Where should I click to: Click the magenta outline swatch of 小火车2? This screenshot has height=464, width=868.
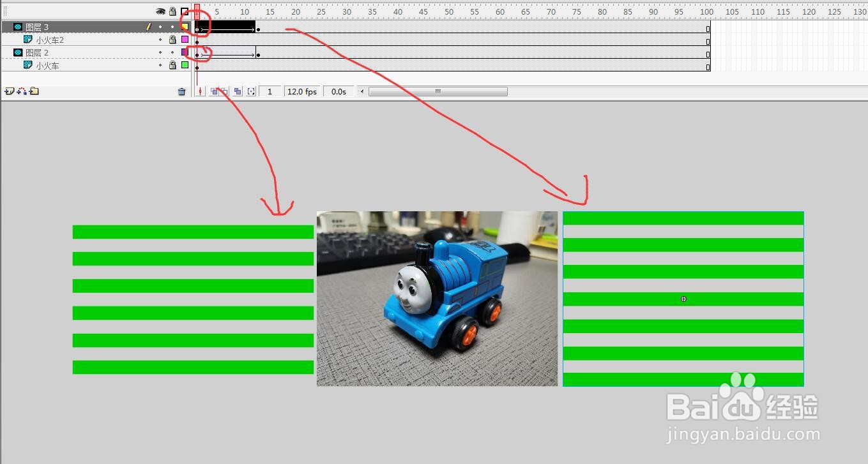coord(185,40)
